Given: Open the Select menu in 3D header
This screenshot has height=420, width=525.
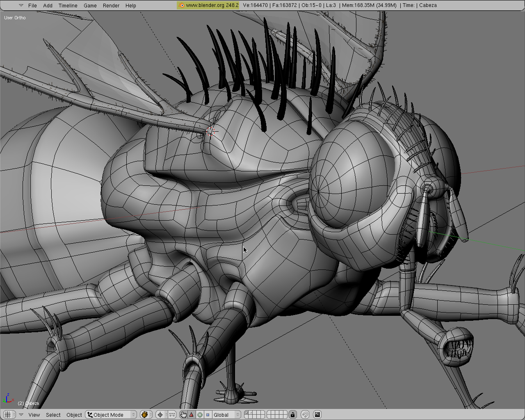Looking at the screenshot, I should [x=53, y=415].
